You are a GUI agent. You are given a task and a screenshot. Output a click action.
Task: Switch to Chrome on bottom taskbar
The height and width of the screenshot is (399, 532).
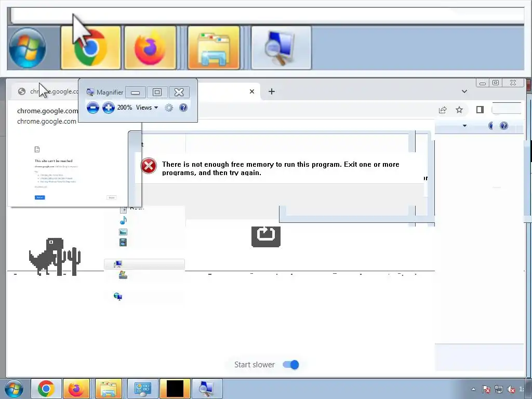(x=46, y=389)
